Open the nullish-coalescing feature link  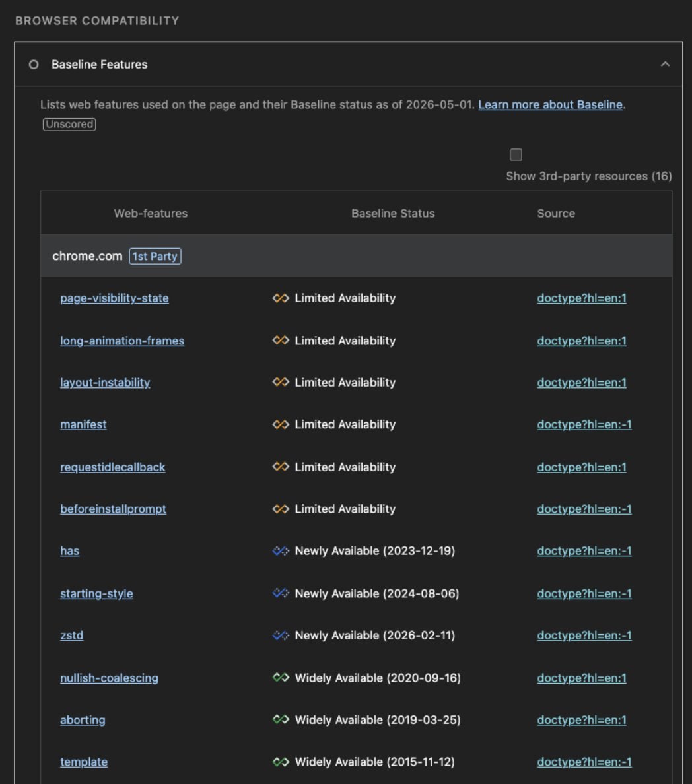[109, 678]
